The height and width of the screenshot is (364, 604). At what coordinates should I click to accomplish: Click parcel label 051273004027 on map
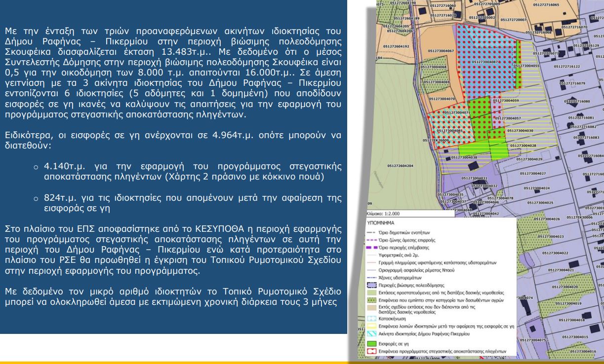(x=533, y=174)
